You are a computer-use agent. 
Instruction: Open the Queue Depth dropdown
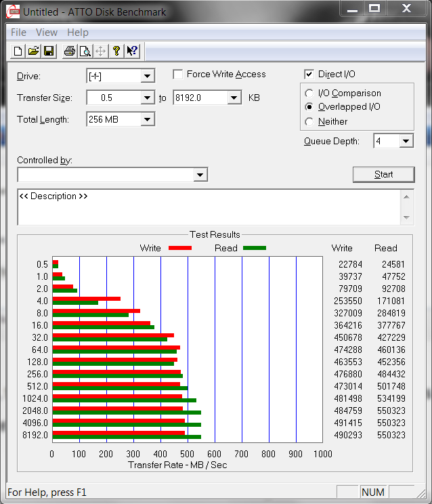406,142
